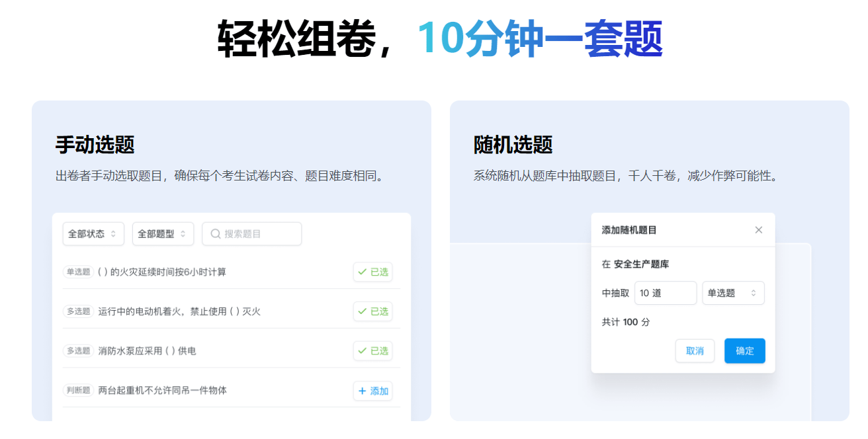Toggle off 已选 for the 灭火 multiple-choice question
The width and height of the screenshot is (868, 439).
pyautogui.click(x=372, y=311)
